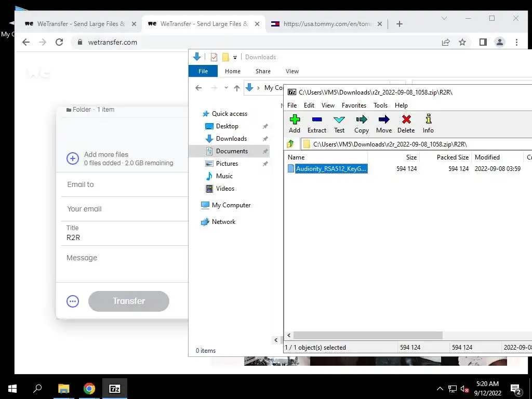Select Documents in Explorer sidebar

click(x=232, y=151)
